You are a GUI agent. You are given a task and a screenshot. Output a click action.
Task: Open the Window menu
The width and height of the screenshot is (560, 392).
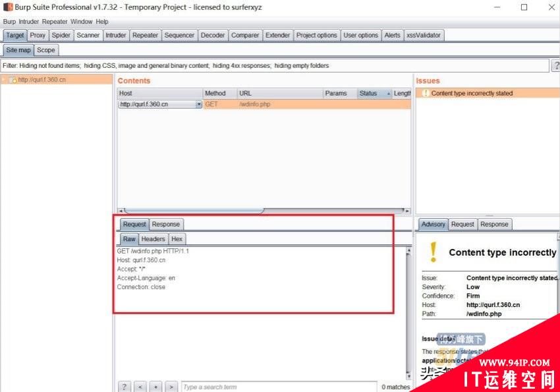[x=82, y=22]
